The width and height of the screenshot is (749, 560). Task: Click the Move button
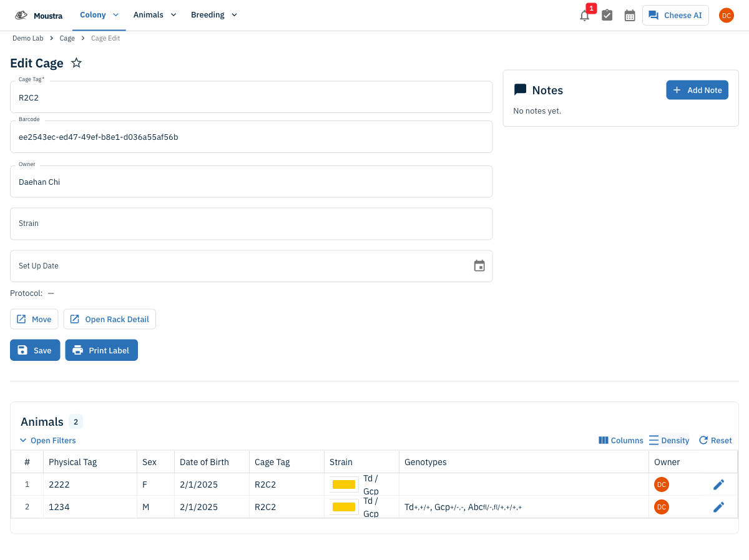click(x=34, y=319)
